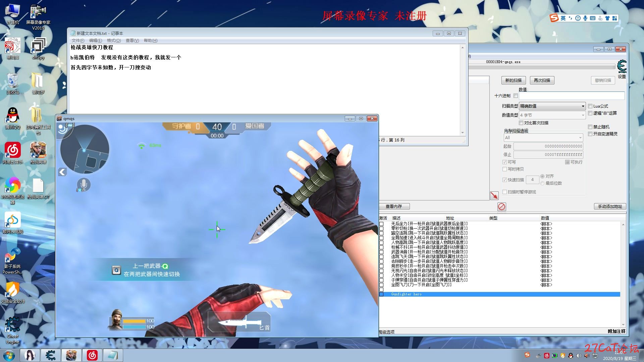This screenshot has width=644, height=362.
Task: Open the 查看(V) menu in Notepad
Action: pyautogui.click(x=132, y=41)
